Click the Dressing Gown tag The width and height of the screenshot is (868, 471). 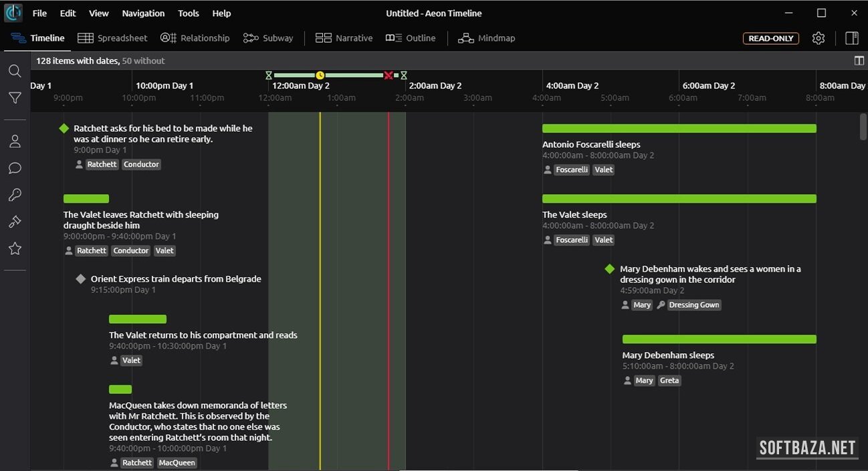[693, 305]
